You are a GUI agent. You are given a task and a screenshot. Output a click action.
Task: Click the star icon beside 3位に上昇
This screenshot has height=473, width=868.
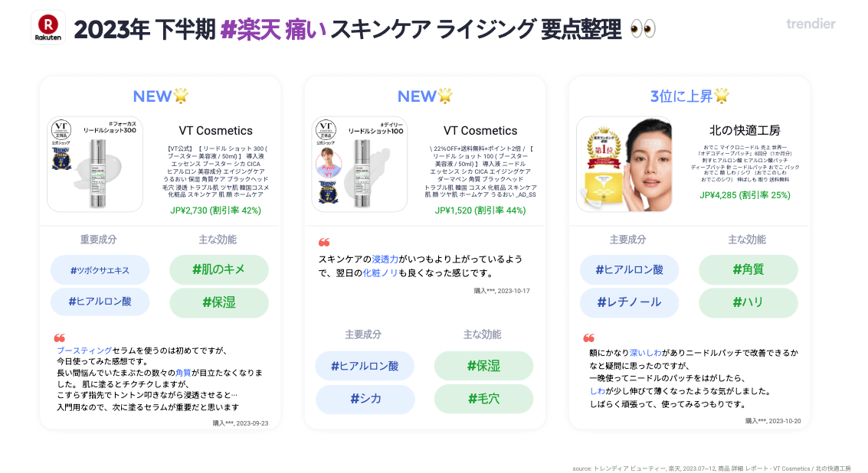coord(722,96)
